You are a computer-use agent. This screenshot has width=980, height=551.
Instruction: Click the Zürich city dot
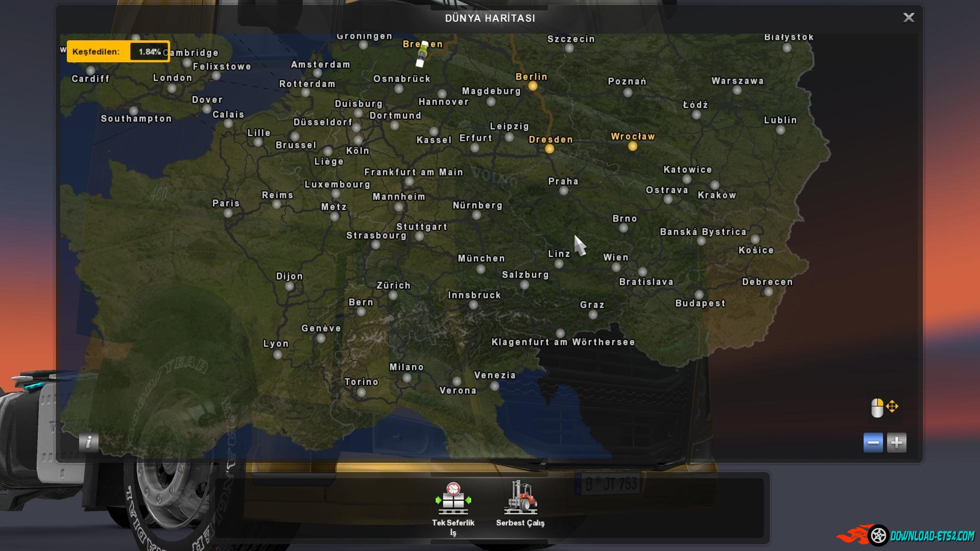tap(393, 295)
